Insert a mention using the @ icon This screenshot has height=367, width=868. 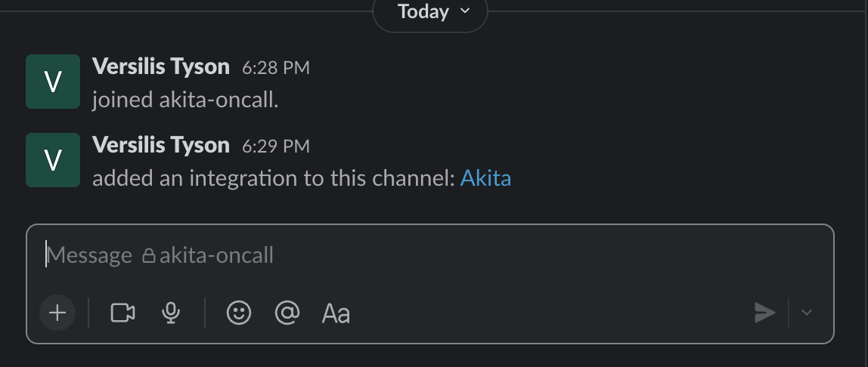pyautogui.click(x=287, y=313)
